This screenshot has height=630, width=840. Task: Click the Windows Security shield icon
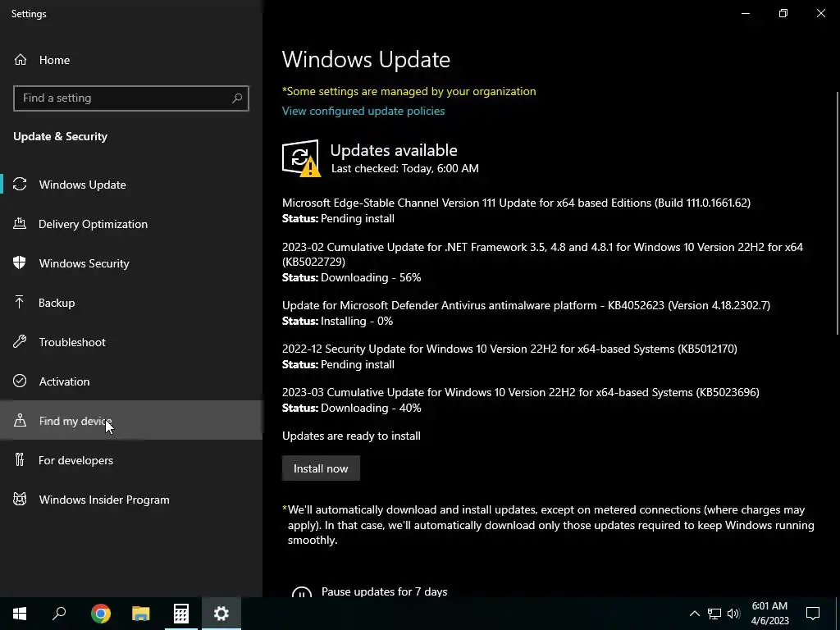[20, 263]
